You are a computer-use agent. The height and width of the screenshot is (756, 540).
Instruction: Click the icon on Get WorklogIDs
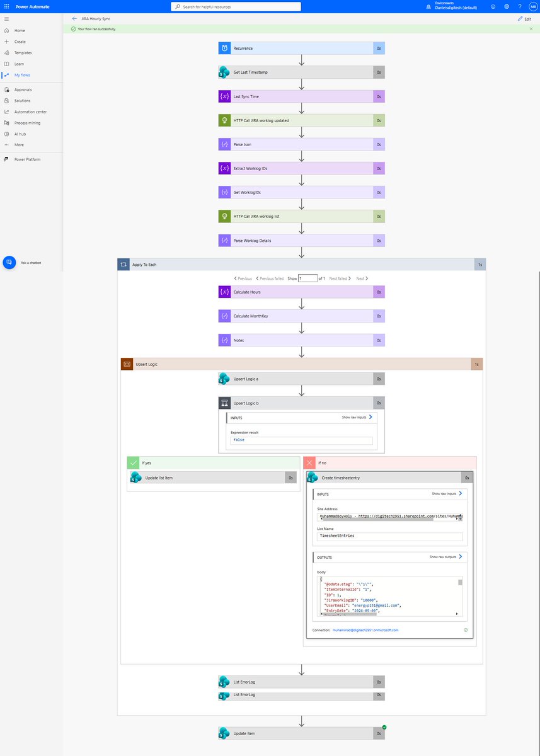pyautogui.click(x=225, y=192)
